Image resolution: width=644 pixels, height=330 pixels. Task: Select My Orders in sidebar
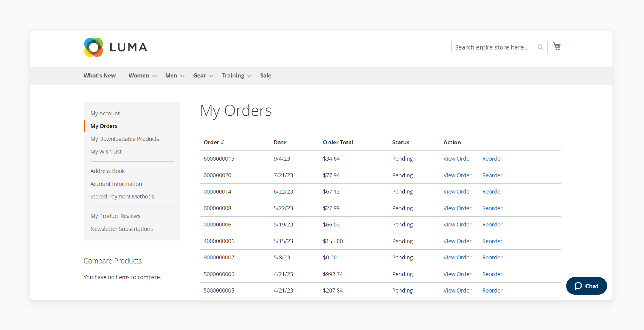click(104, 126)
